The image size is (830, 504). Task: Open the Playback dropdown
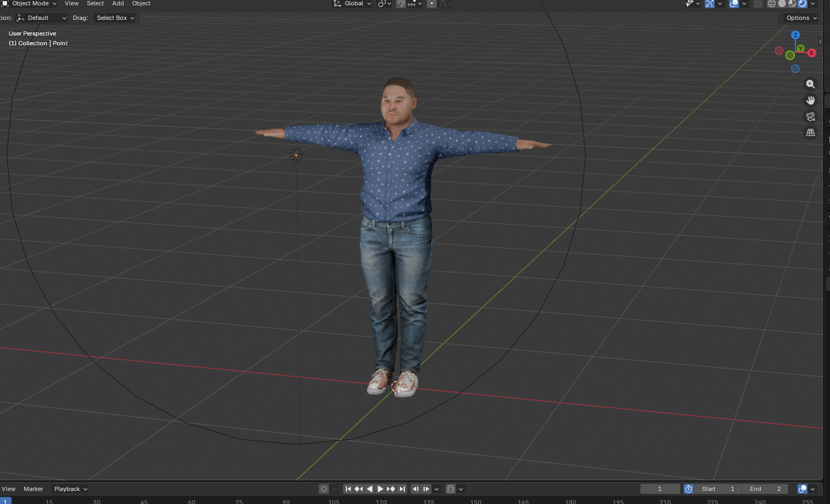pos(70,489)
